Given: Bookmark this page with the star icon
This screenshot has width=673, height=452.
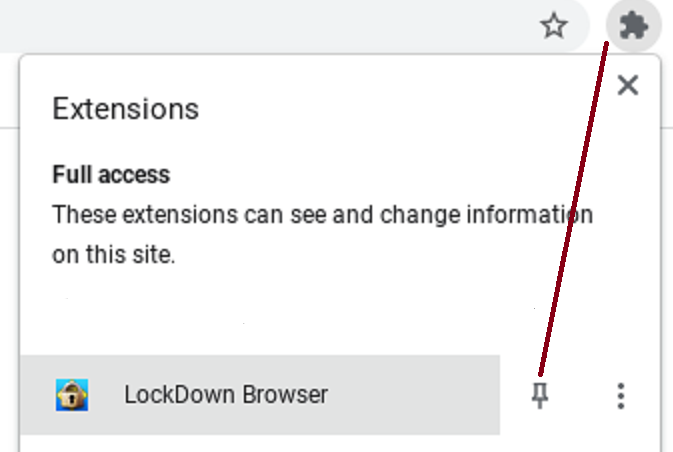Looking at the screenshot, I should click(554, 26).
